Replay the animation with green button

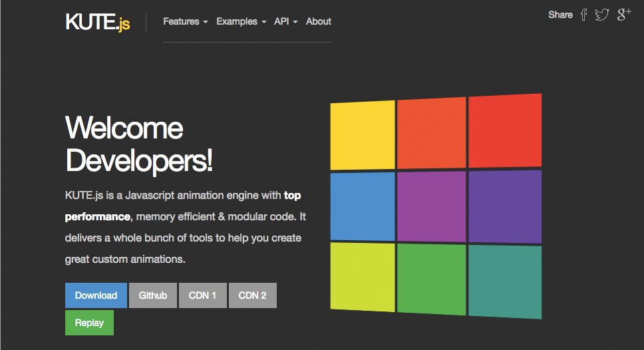(89, 323)
